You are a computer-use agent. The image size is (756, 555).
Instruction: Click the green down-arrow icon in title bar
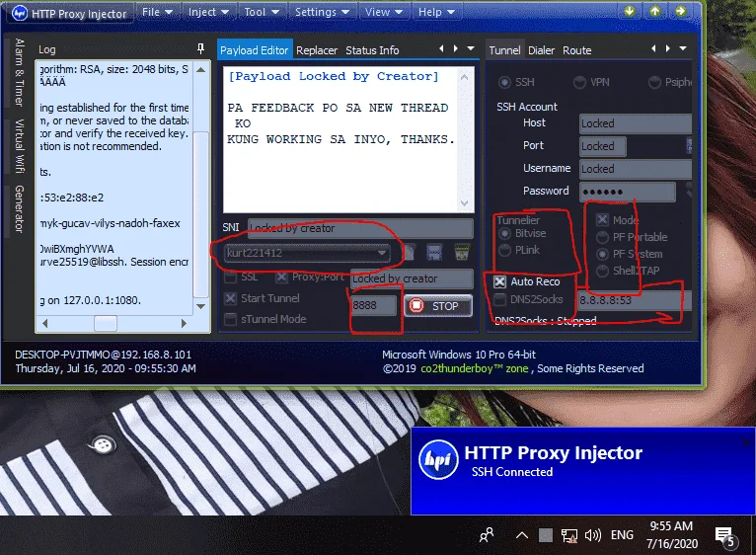tap(630, 11)
